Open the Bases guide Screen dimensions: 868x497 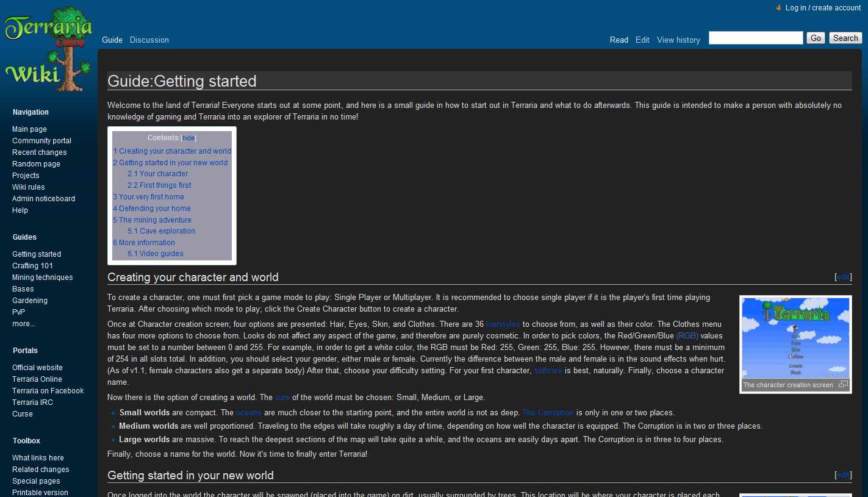(x=23, y=289)
